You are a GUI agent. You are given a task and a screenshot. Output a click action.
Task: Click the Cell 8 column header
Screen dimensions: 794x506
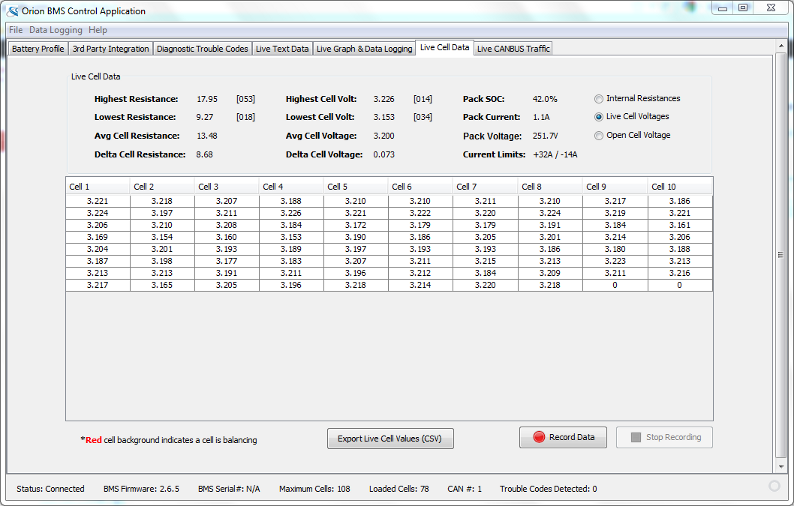click(x=550, y=186)
